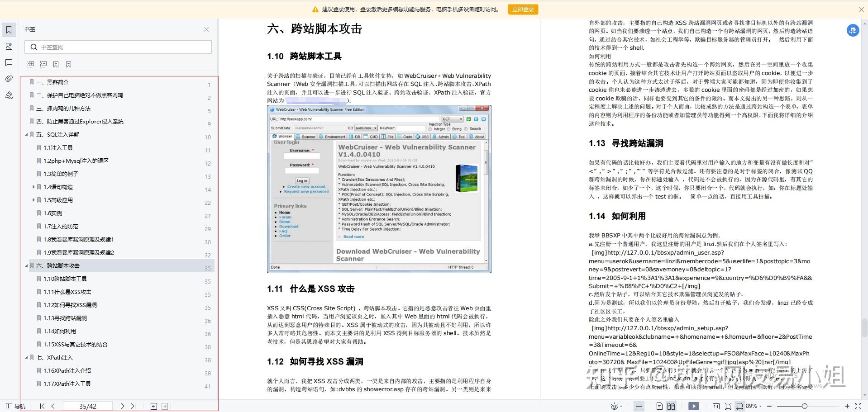Click the add bookmark icon
The width and height of the screenshot is (868, 412).
(x=56, y=64)
